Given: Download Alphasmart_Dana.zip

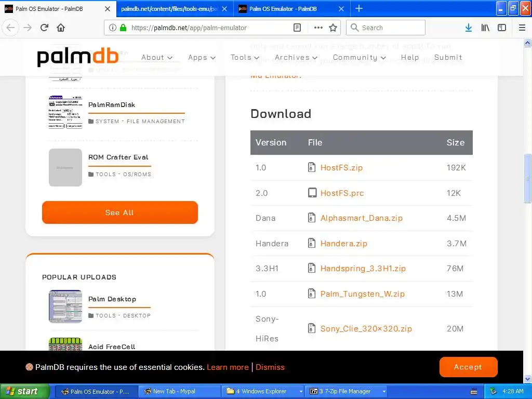Looking at the screenshot, I should (x=362, y=218).
